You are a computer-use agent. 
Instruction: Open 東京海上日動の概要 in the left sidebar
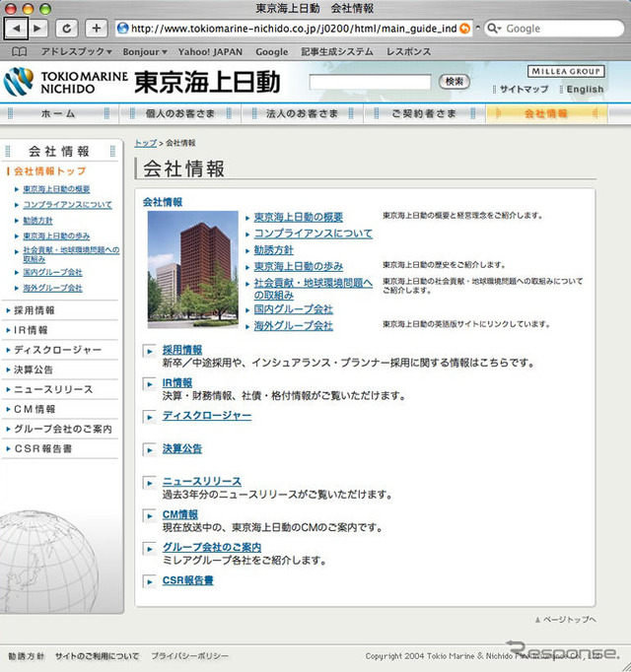(56, 189)
